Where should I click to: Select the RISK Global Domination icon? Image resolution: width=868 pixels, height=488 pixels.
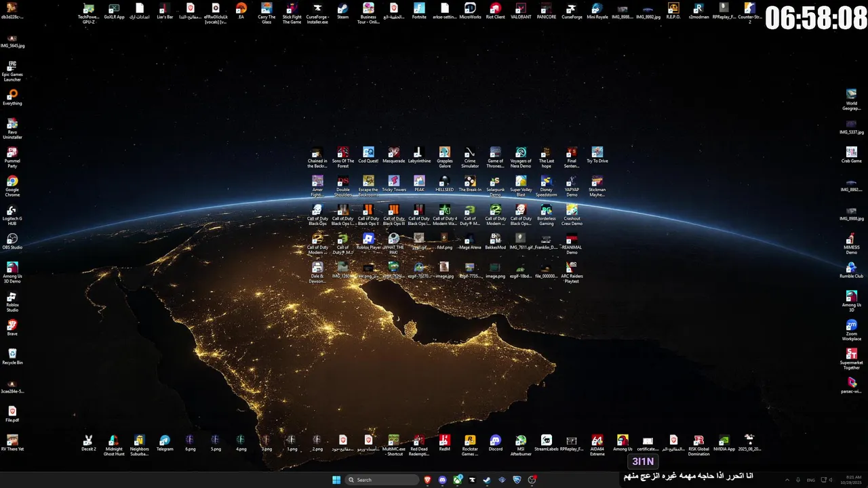tap(699, 445)
